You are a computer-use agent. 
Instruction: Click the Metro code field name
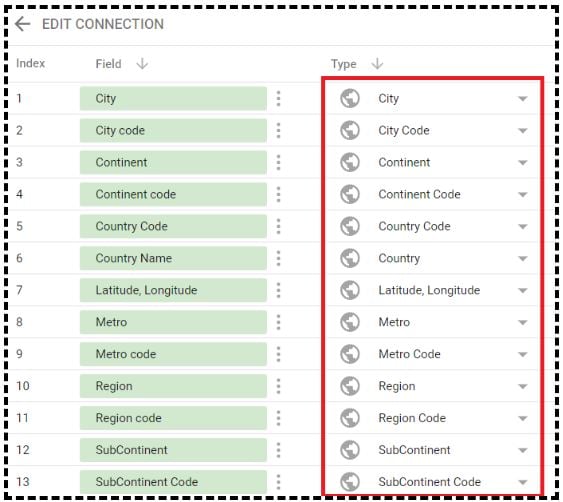(x=126, y=354)
